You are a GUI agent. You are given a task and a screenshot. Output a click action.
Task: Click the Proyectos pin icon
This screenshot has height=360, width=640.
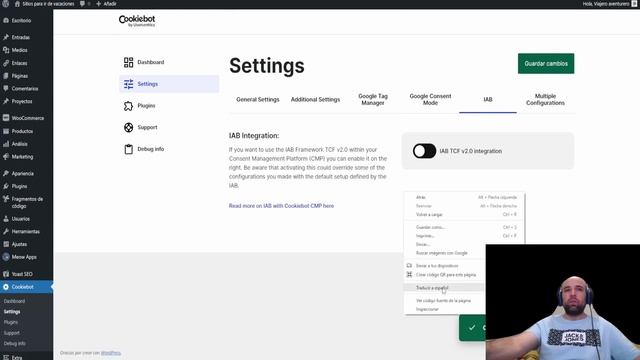6,101
